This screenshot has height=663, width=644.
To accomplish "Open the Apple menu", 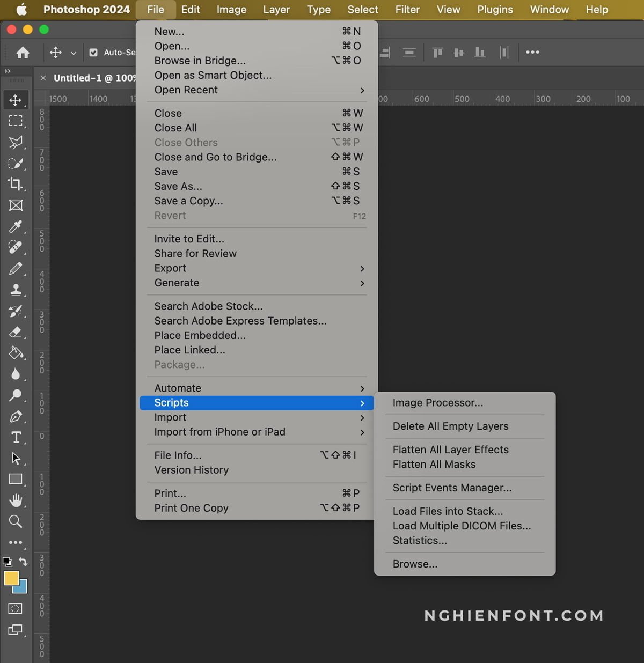I will pos(21,10).
